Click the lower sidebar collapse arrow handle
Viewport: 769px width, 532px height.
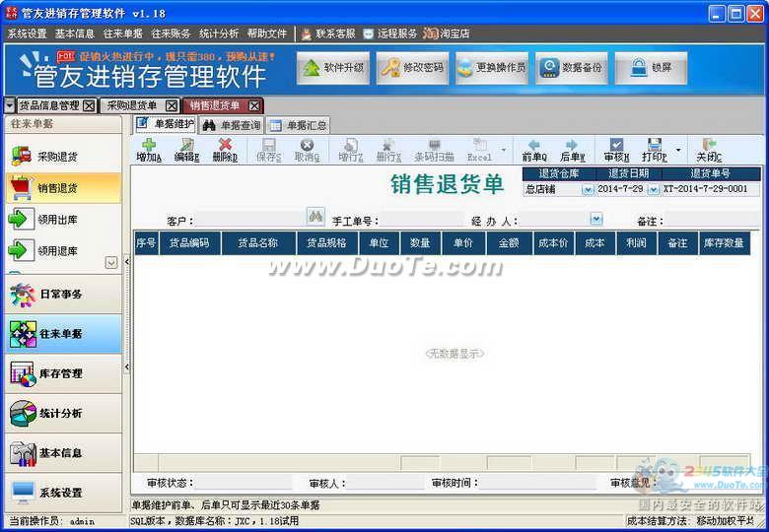pos(126,366)
